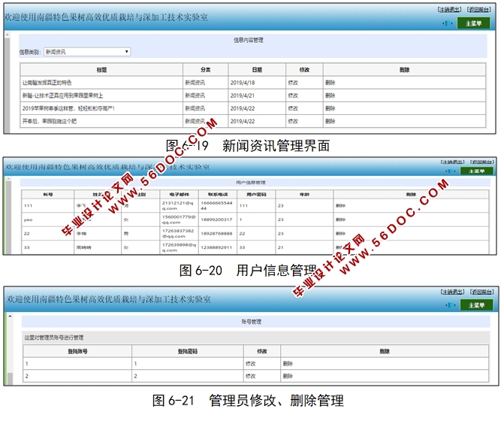Click the 登陆账号 column header
Screen dimensions: 504x427
tap(77, 351)
